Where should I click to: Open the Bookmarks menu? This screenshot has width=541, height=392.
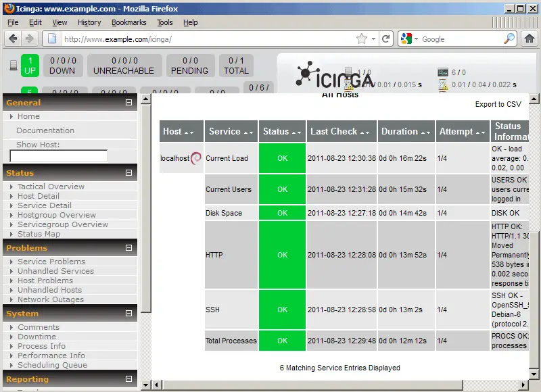(128, 22)
